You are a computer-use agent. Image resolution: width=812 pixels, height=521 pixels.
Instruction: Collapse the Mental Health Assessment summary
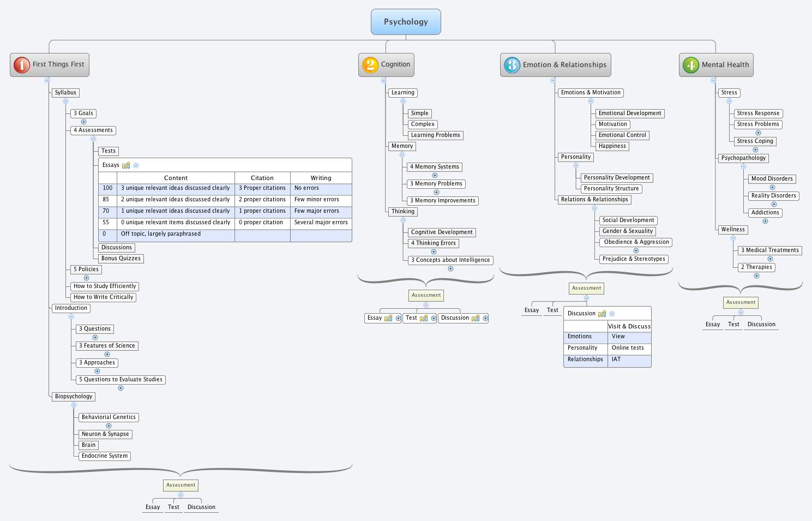tap(741, 312)
